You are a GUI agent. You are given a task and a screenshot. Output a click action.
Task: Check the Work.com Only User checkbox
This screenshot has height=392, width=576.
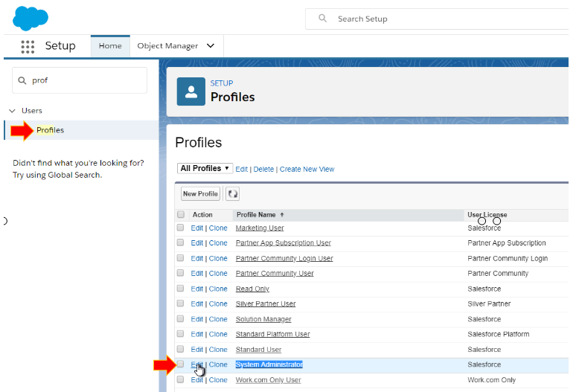[180, 379]
